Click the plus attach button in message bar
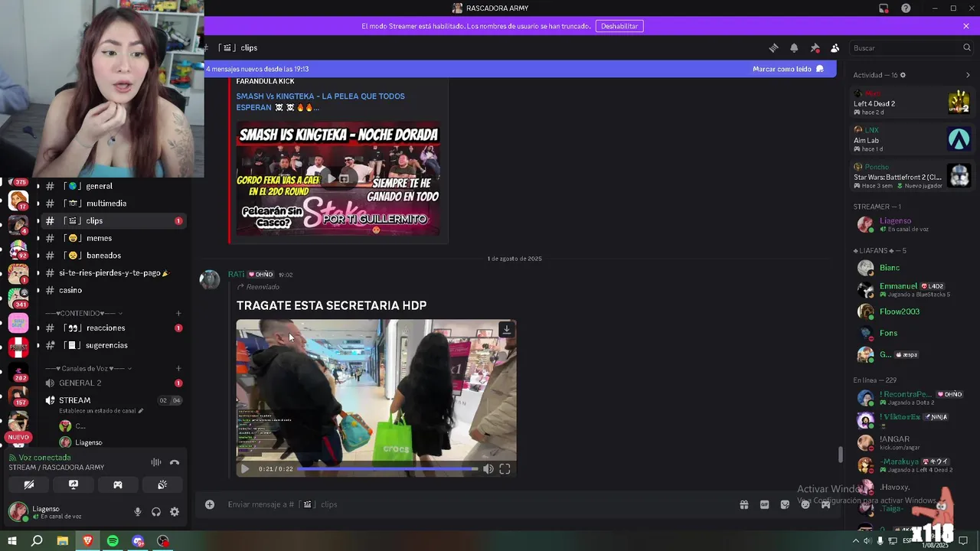 (x=210, y=504)
